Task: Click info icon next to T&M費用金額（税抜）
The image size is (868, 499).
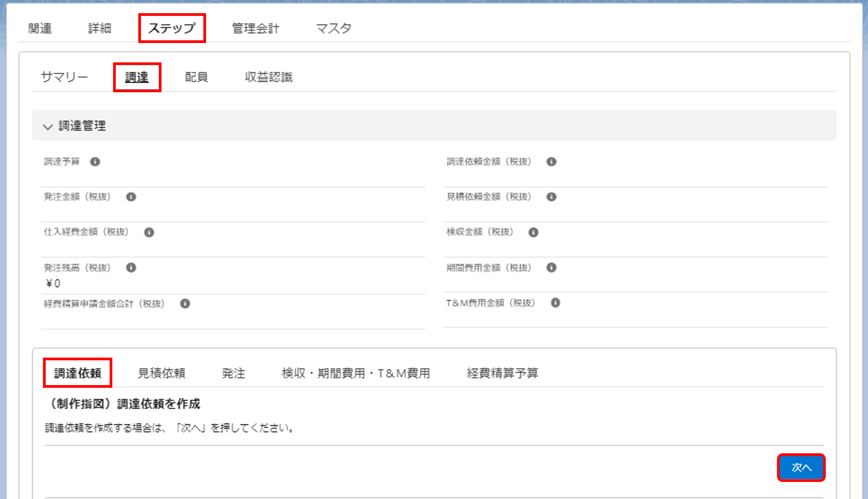Action: [555, 303]
